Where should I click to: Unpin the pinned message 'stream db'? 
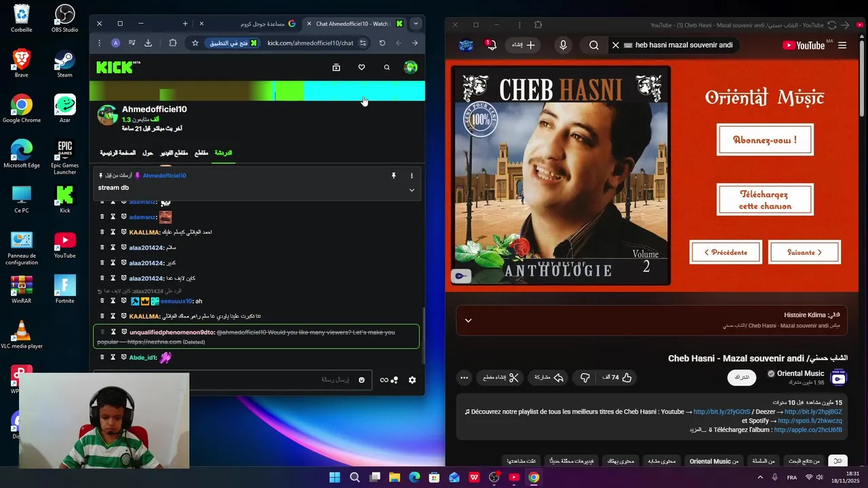point(393,176)
